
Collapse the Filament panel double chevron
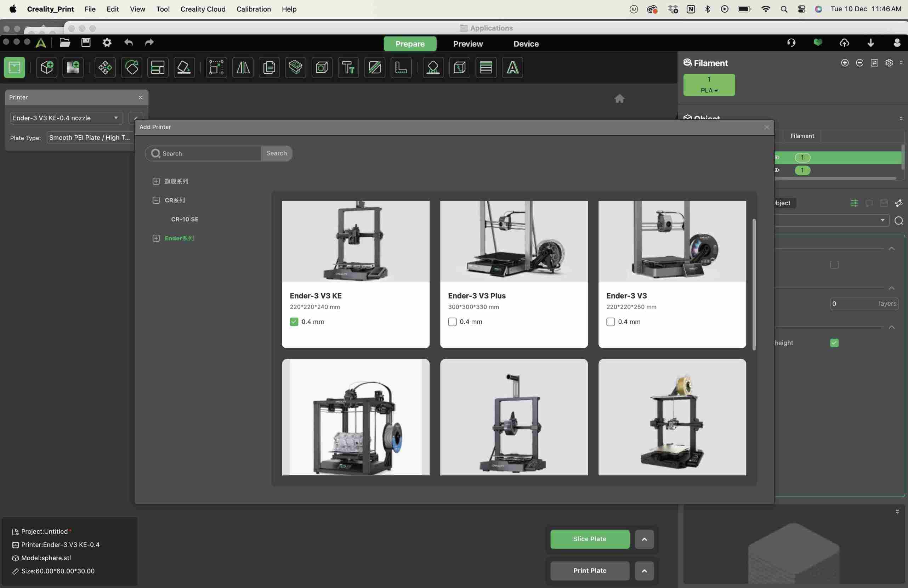point(901,63)
